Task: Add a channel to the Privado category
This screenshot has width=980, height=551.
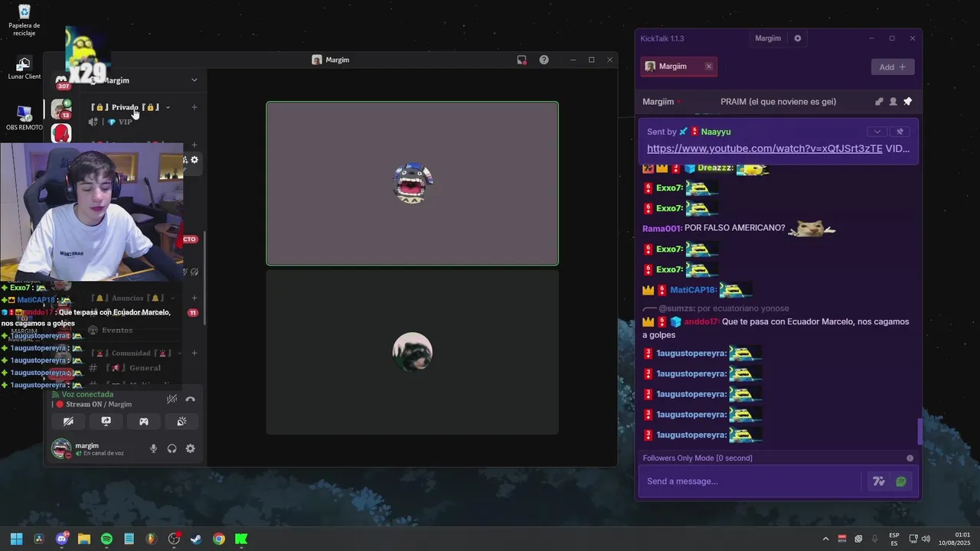Action: point(194,107)
